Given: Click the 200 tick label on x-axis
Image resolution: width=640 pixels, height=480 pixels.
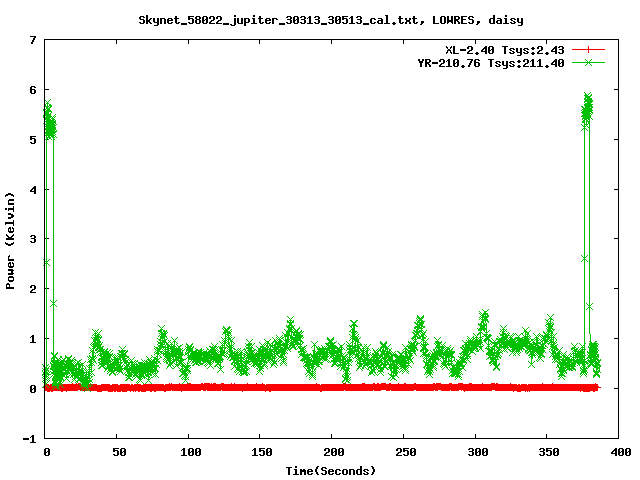Looking at the screenshot, I should [x=332, y=452].
